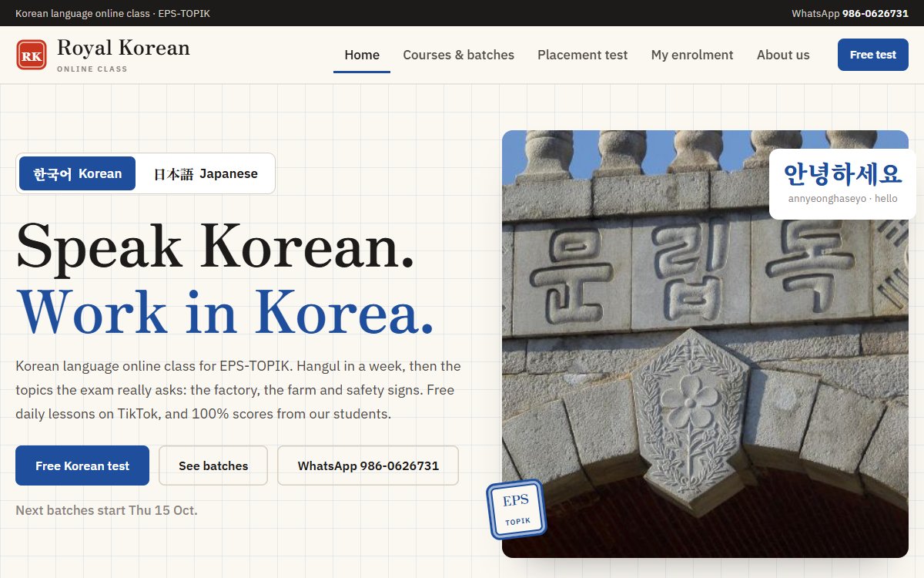
Task: Click the 안녕하세요 greeting card
Action: (842, 183)
